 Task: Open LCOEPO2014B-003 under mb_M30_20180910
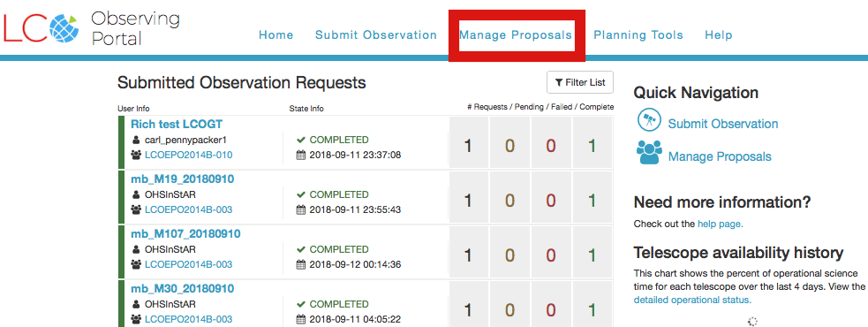[188, 319]
